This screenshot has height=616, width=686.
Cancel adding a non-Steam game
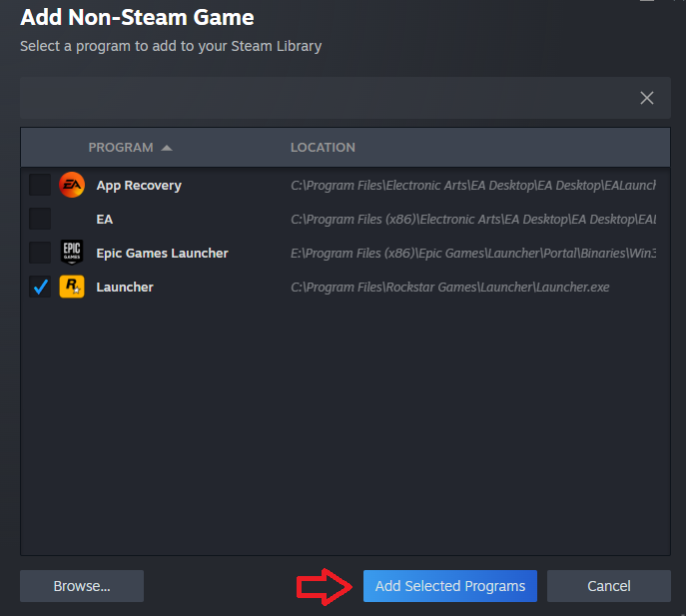(609, 586)
